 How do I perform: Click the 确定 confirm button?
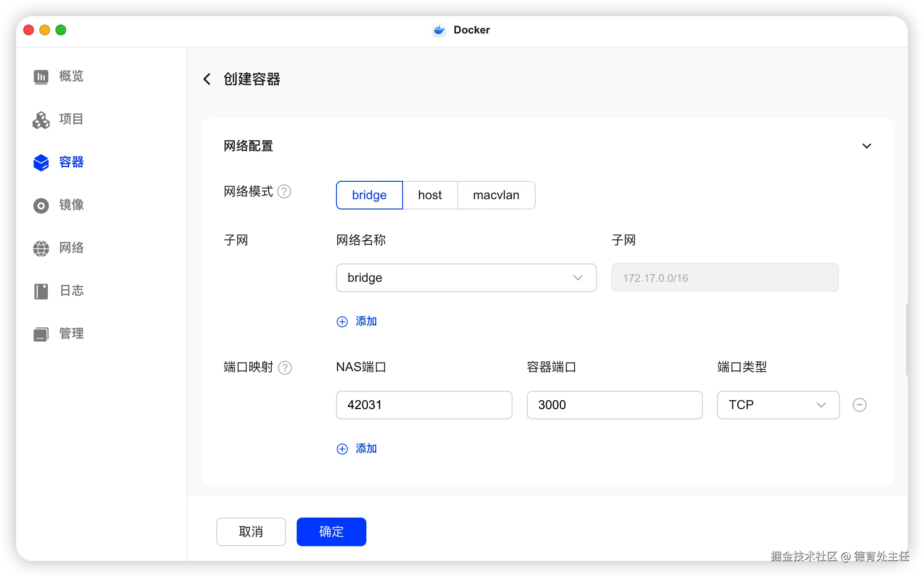pos(331,531)
